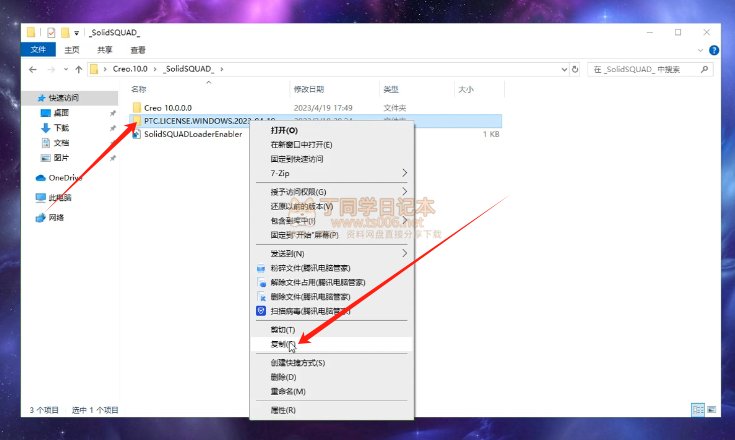Image resolution: width=735 pixels, height=440 pixels.
Task: Open 下载 in navigation pane
Action: coord(61,128)
